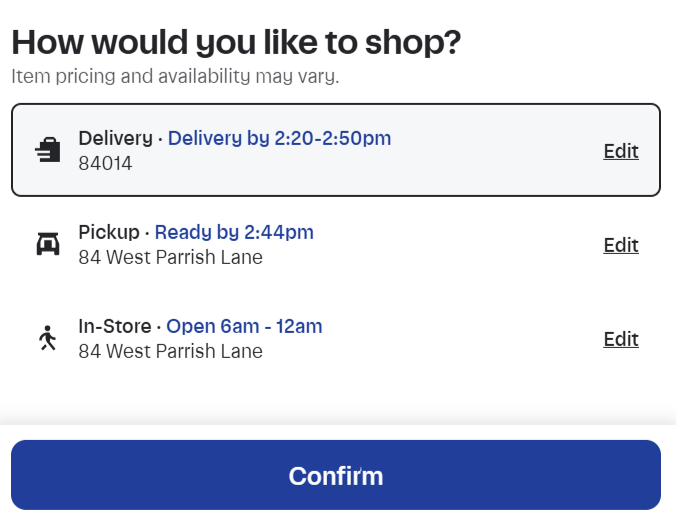
Task: Click the How would you like to shop heading
Action: (236, 42)
